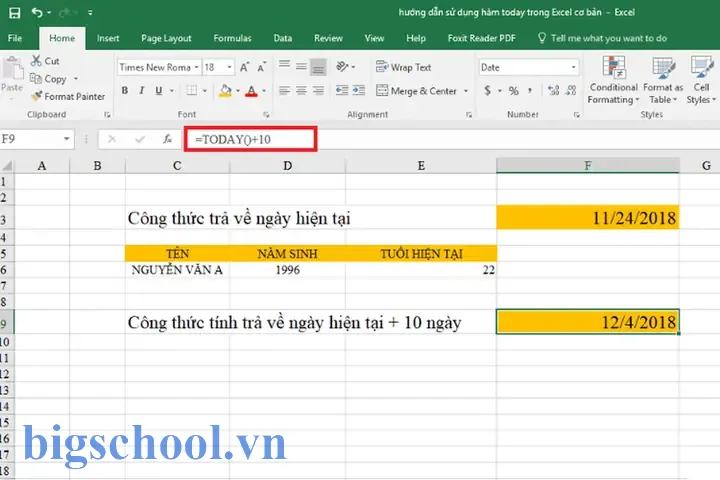The width and height of the screenshot is (720, 480).
Task: Open the font size dropdown
Action: [229, 67]
